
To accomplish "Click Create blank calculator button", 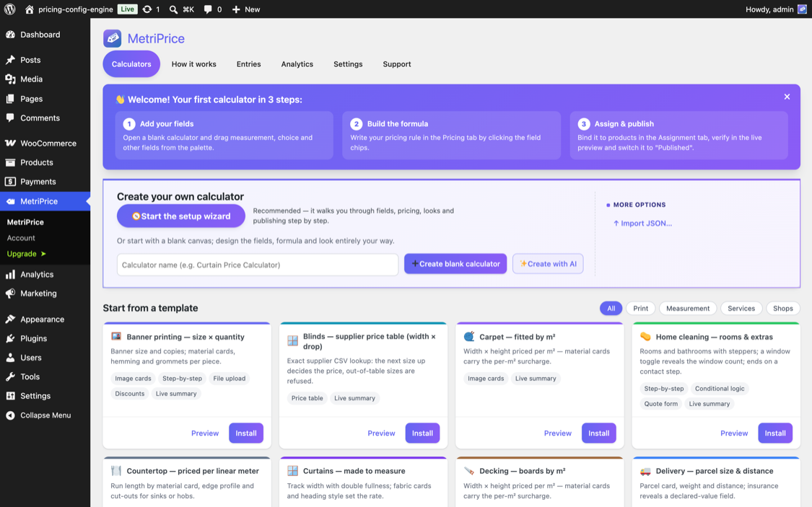I will pos(455,264).
